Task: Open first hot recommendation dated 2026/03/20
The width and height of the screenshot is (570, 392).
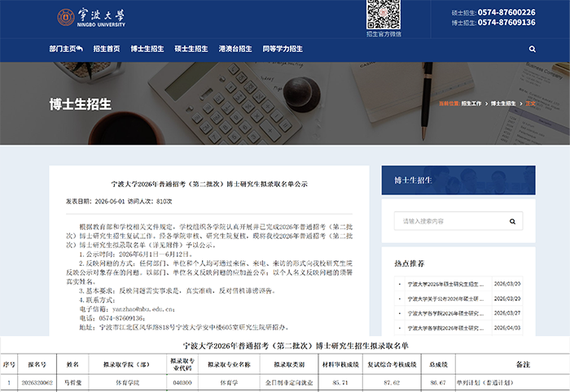Action: [x=445, y=284]
